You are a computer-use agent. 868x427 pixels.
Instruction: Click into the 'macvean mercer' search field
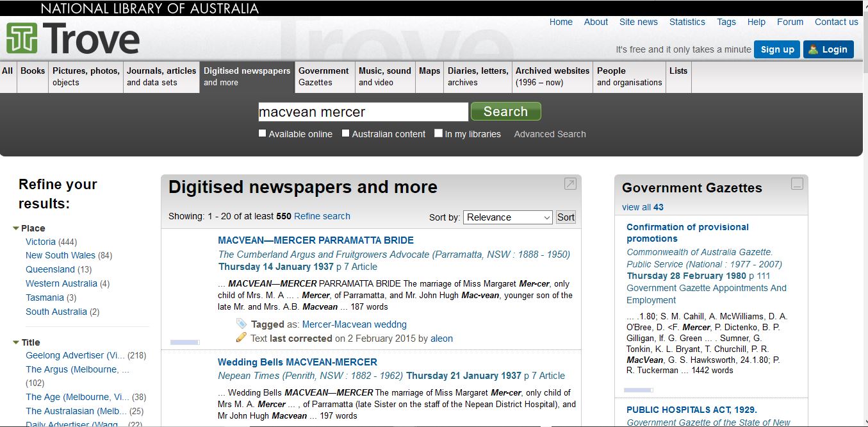pyautogui.click(x=363, y=112)
